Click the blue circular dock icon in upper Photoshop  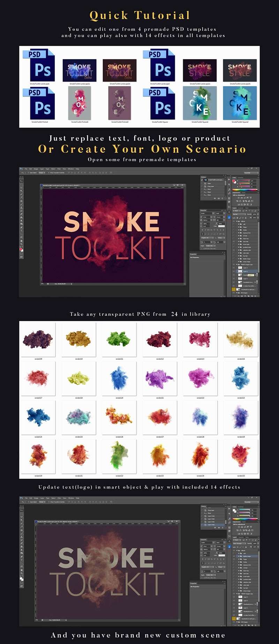[x=229, y=217]
